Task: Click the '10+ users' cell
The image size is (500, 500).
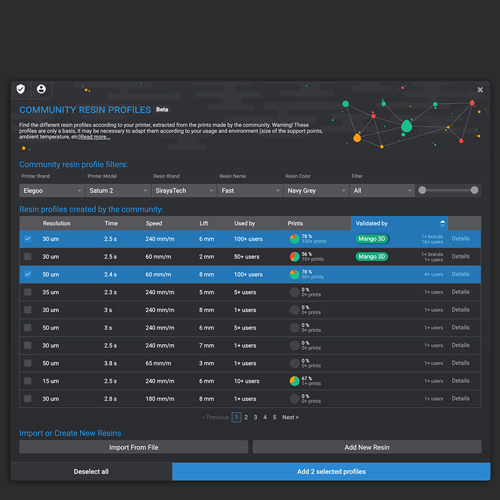Action: [x=247, y=381]
